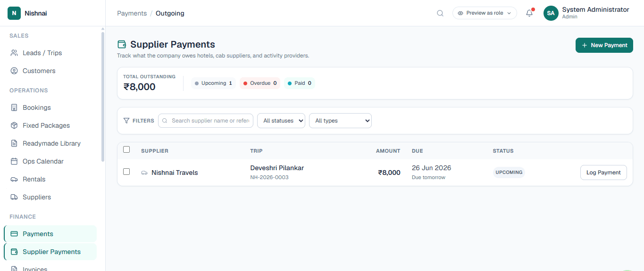Click the STATUS column header
644x271 pixels.
[x=503, y=151]
